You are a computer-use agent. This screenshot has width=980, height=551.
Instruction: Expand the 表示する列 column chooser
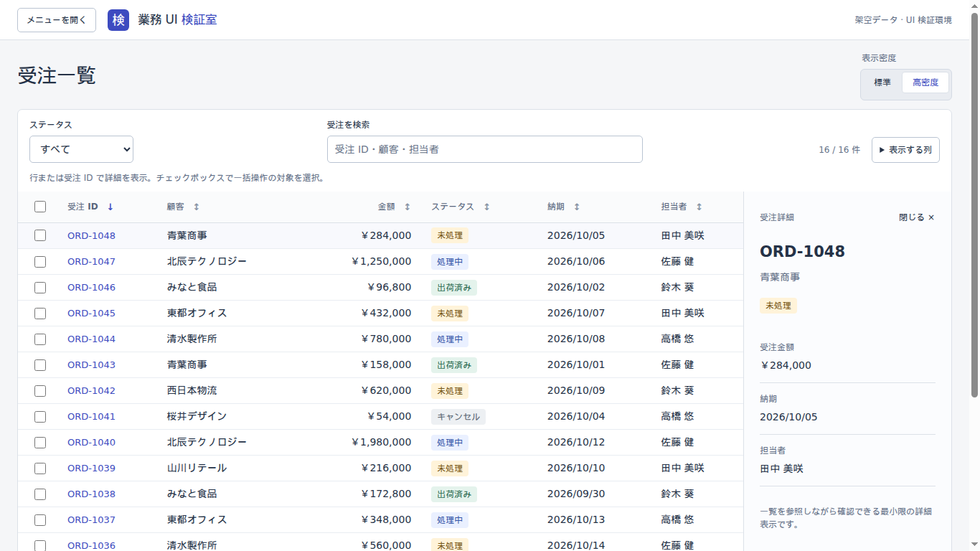905,150
